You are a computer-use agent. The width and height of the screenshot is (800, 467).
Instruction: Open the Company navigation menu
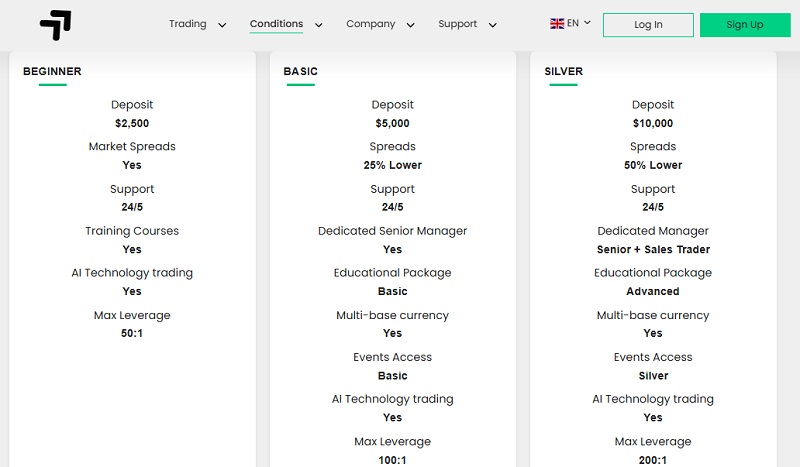(x=370, y=24)
